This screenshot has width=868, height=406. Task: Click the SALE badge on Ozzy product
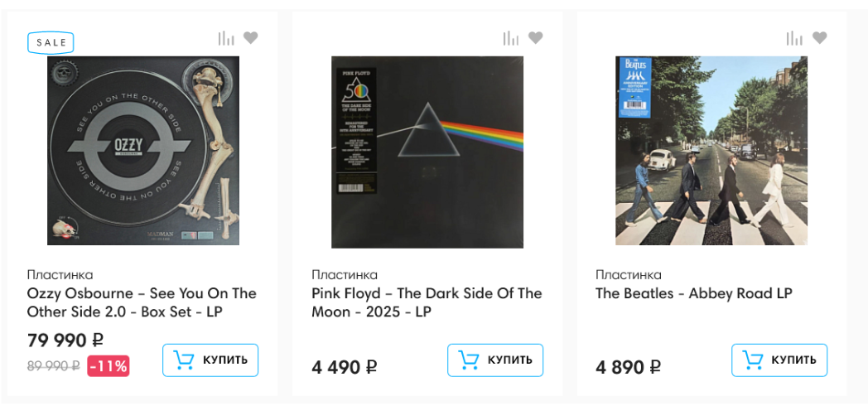pos(51,42)
